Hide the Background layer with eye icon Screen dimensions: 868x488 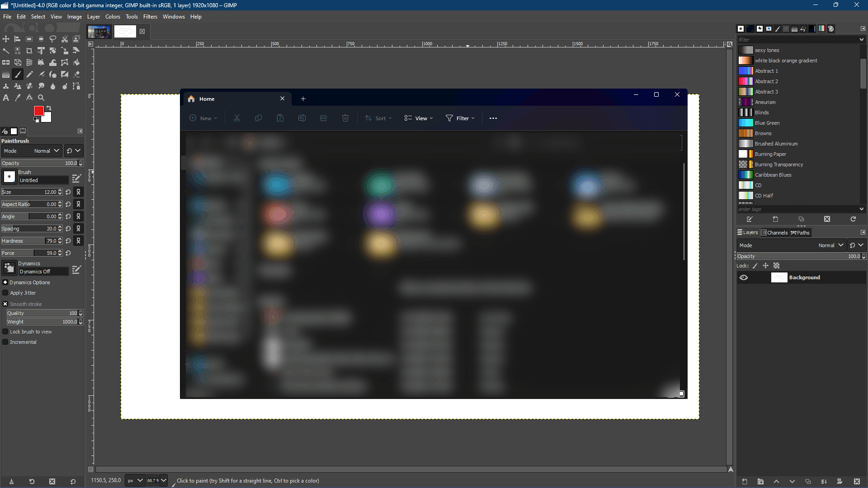pyautogui.click(x=744, y=277)
